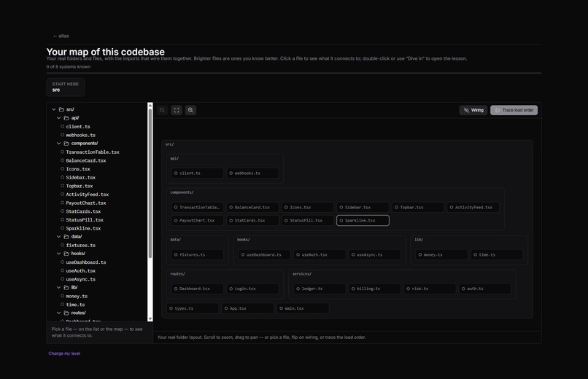Select client.ts in the file tree
Image resolution: width=588 pixels, height=379 pixels.
[78, 127]
